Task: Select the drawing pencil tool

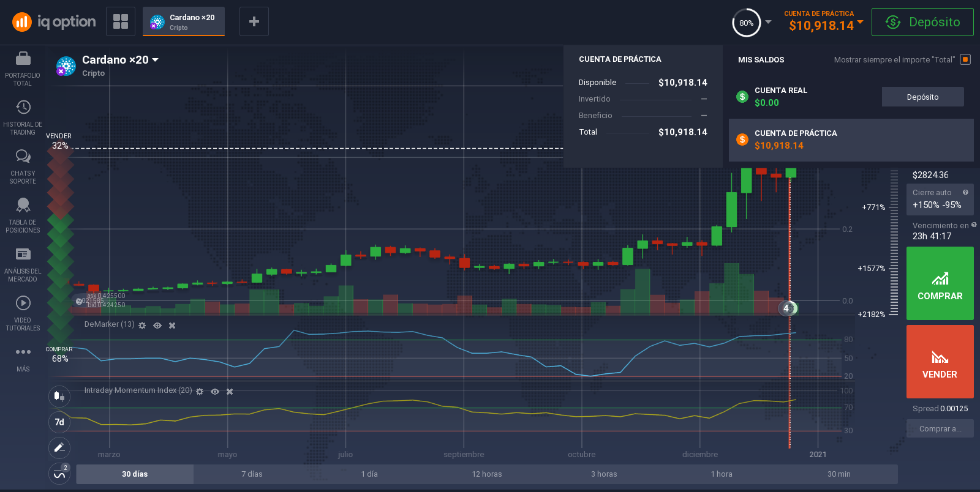Action: click(x=59, y=447)
